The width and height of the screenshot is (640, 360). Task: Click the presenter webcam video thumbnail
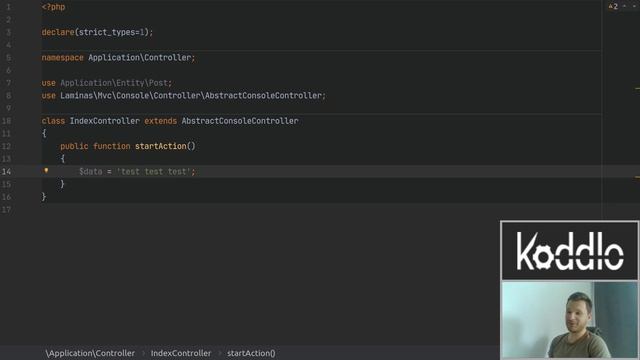(569, 320)
